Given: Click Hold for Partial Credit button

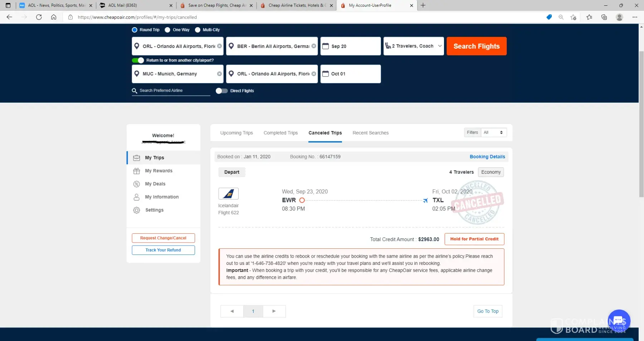Looking at the screenshot, I should click(x=474, y=239).
